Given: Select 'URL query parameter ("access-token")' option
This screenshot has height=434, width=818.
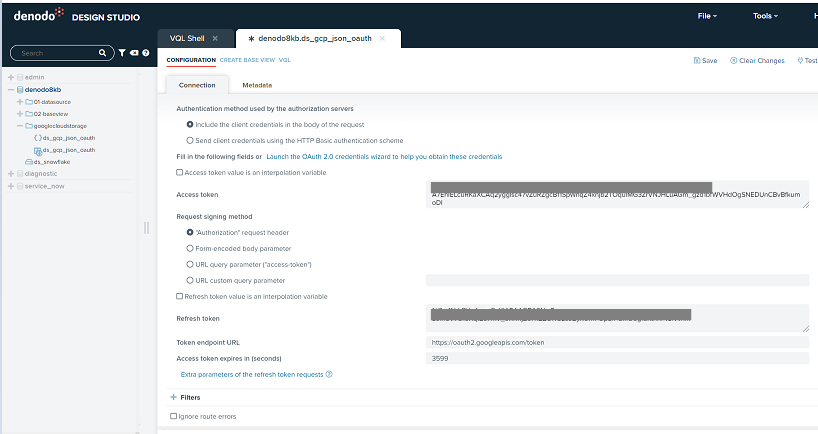Looking at the screenshot, I should click(x=190, y=264).
